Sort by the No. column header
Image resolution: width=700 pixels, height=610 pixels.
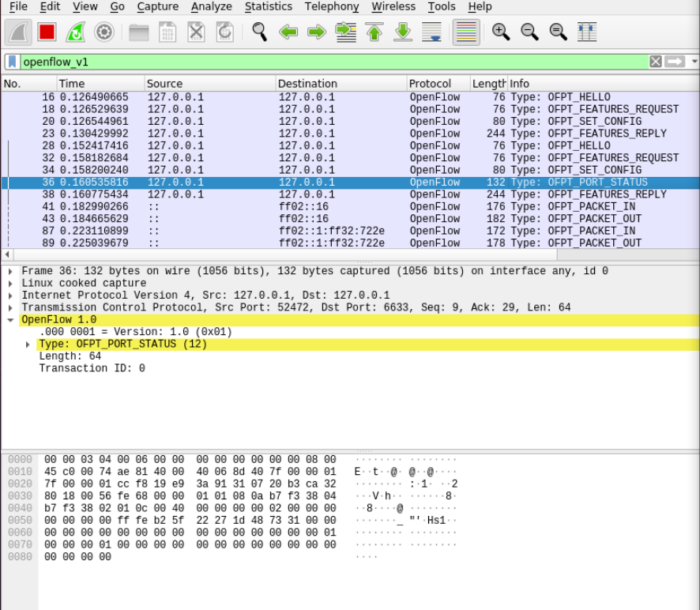29,84
